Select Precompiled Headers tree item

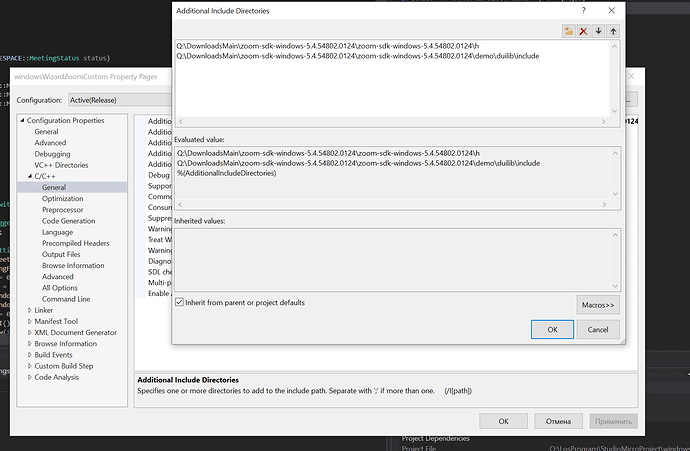(76, 243)
